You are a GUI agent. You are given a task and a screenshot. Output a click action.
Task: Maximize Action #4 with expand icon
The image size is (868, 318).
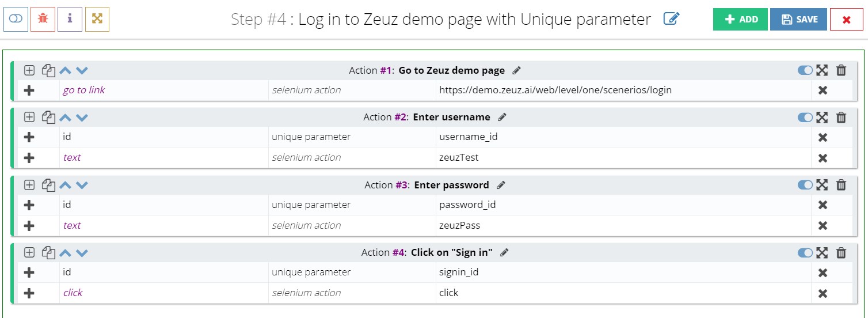click(822, 252)
